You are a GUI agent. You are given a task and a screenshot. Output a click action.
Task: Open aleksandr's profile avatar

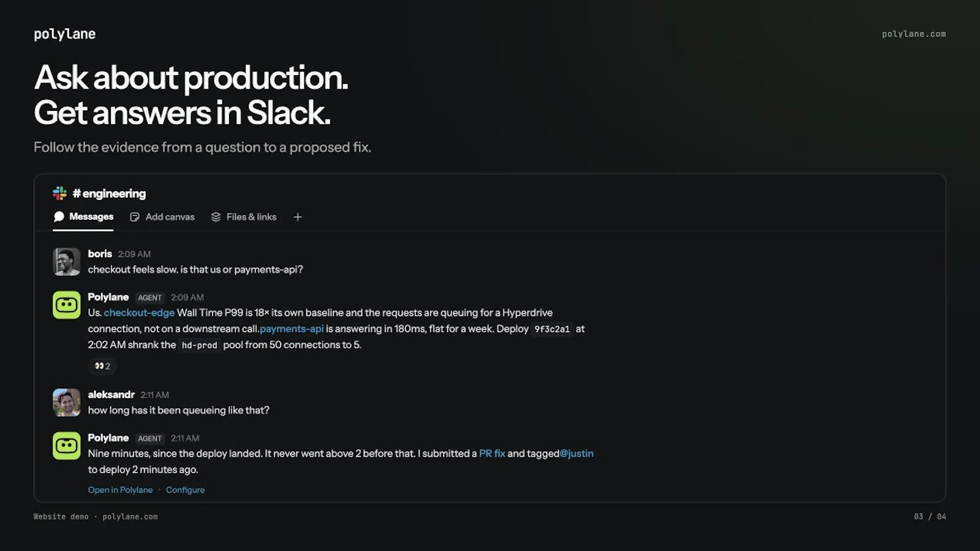pyautogui.click(x=66, y=402)
